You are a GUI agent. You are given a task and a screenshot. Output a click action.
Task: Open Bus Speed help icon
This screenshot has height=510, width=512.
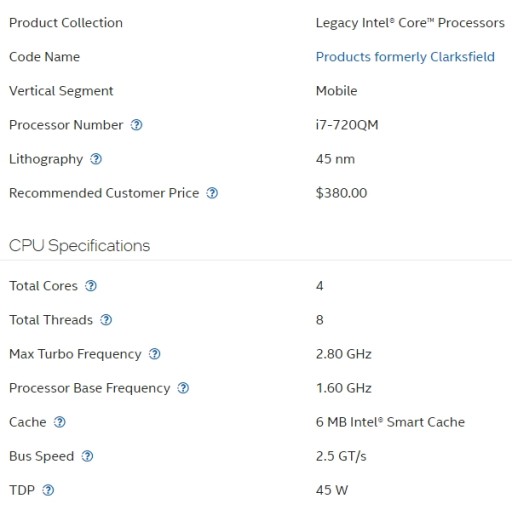[x=87, y=456]
